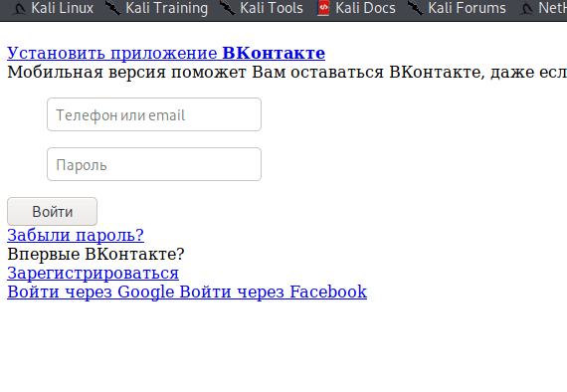Click the Kali Training bookmark icon
The width and height of the screenshot is (567, 392).
tap(113, 8)
